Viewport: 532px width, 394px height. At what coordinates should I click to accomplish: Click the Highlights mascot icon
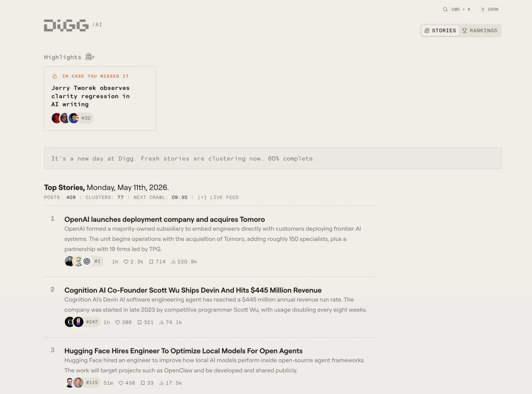90,57
